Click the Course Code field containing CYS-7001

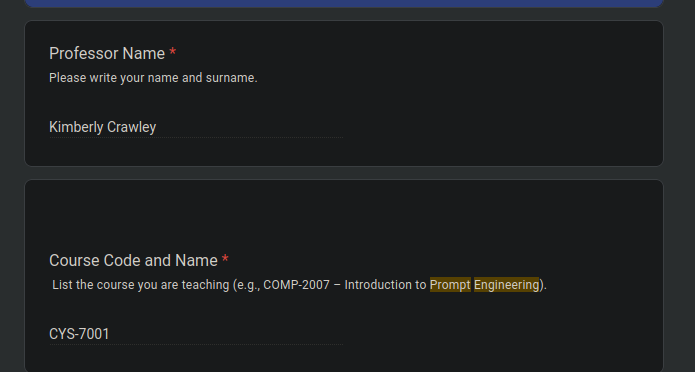pos(196,334)
